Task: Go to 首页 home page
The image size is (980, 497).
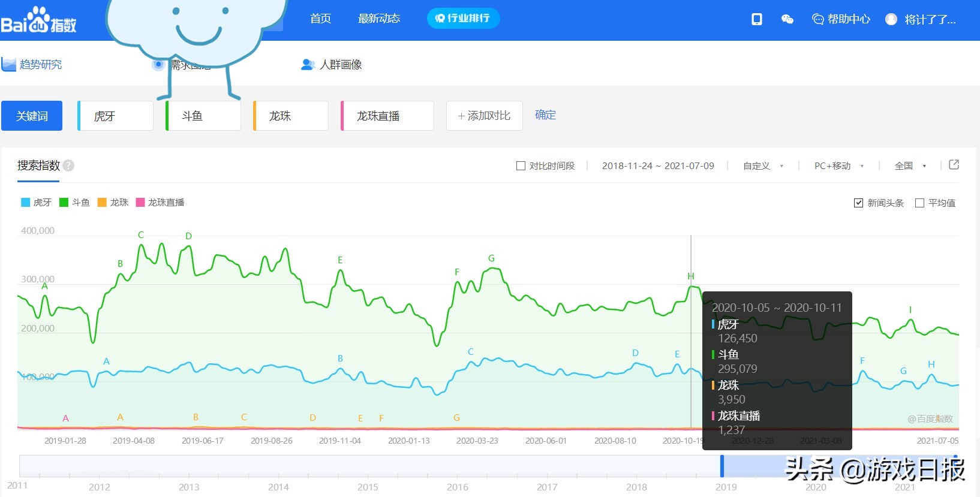Action: pyautogui.click(x=320, y=19)
